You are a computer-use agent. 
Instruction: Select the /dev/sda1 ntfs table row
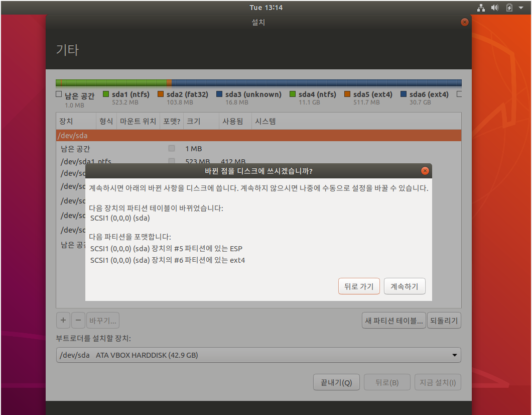click(258, 161)
